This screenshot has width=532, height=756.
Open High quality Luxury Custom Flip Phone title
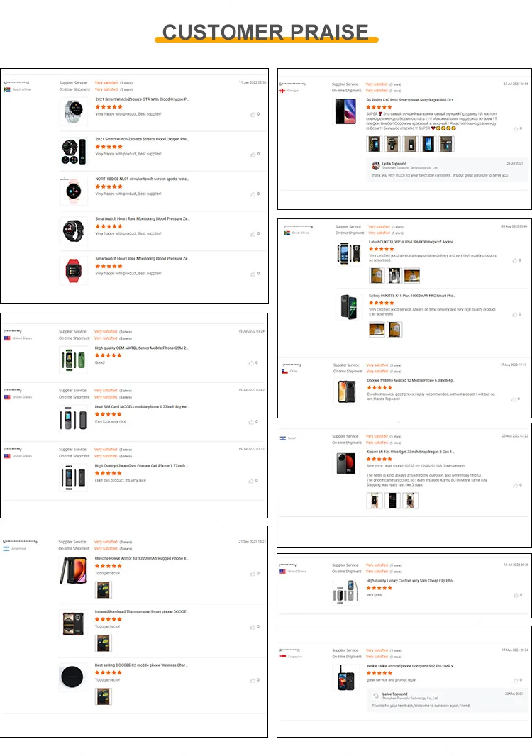pyautogui.click(x=411, y=581)
